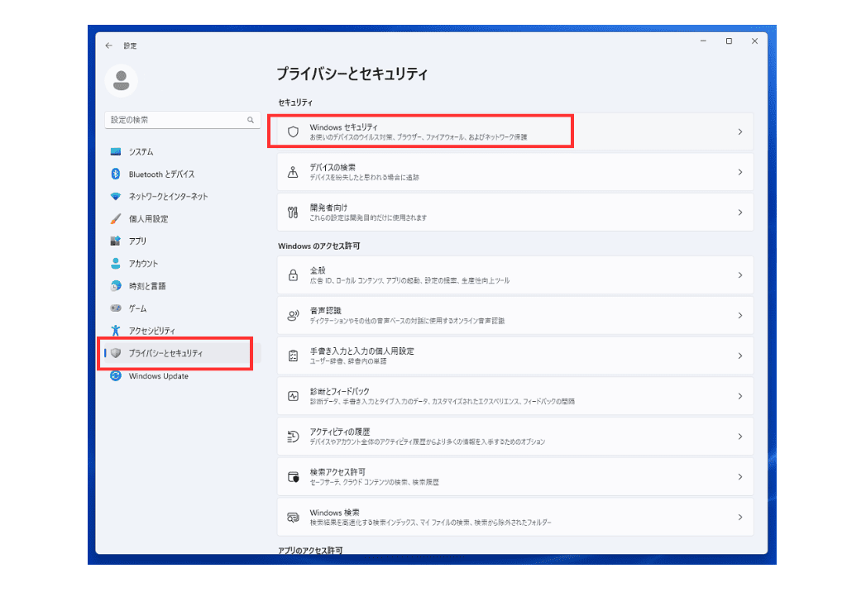847x616 pixels.
Task: Click the 手書き入力 pen icon
Action: [x=293, y=356]
